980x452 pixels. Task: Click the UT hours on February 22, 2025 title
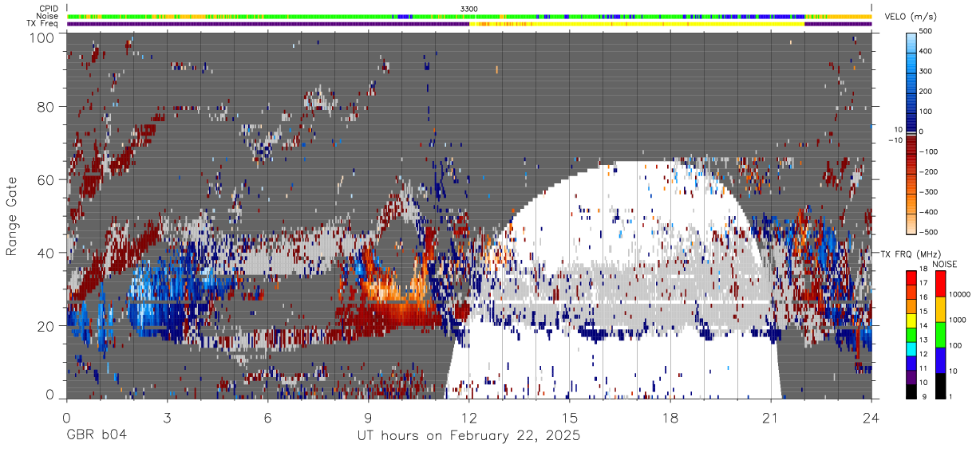pos(468,436)
